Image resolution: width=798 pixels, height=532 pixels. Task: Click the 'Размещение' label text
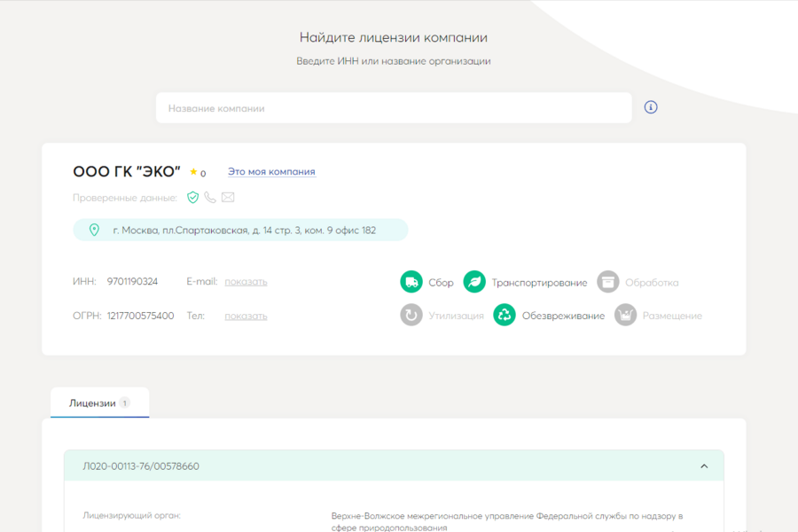(x=672, y=317)
